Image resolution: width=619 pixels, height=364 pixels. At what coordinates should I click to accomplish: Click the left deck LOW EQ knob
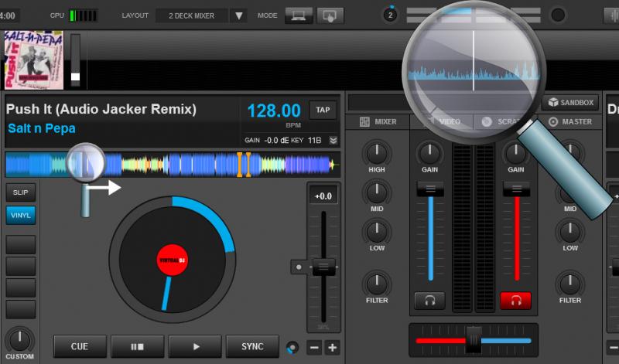(x=377, y=232)
